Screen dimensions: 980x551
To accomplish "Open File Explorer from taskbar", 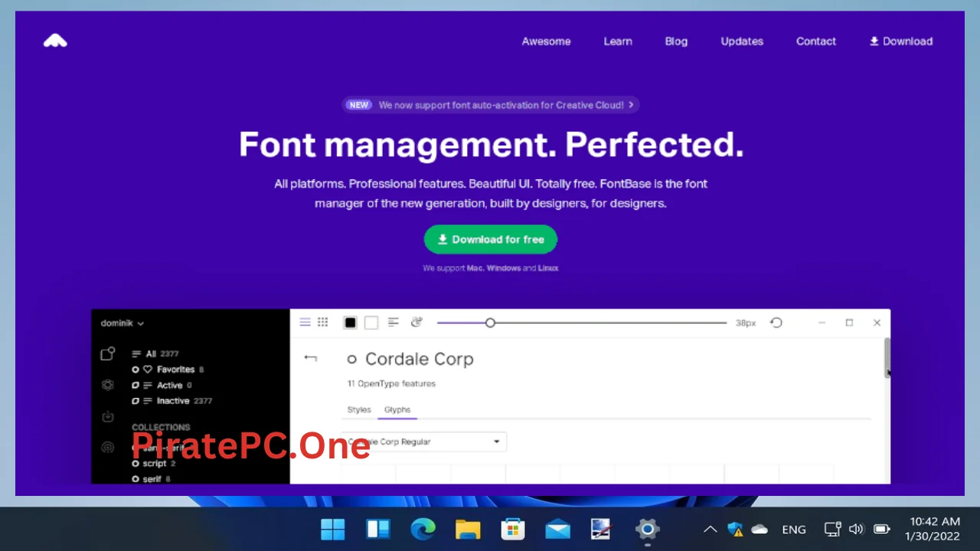I will pyautogui.click(x=468, y=529).
